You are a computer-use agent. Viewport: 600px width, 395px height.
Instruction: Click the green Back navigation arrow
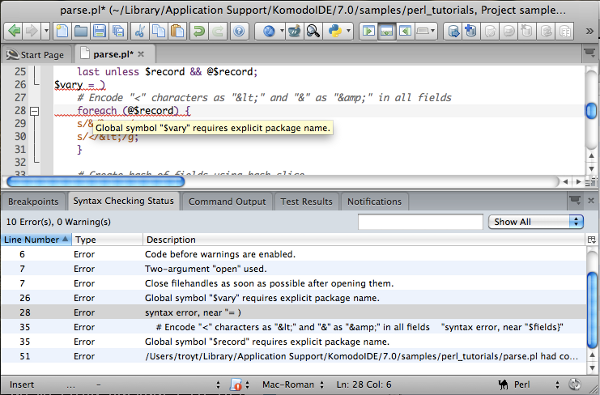(14, 31)
